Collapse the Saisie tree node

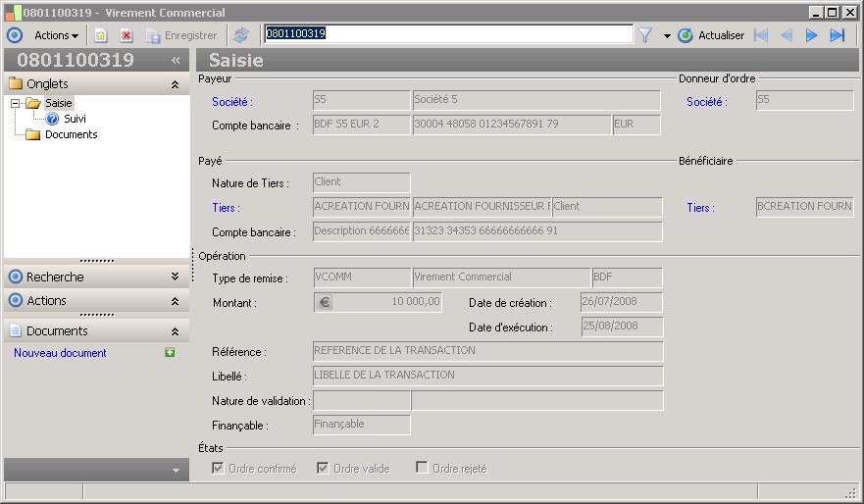tap(16, 103)
